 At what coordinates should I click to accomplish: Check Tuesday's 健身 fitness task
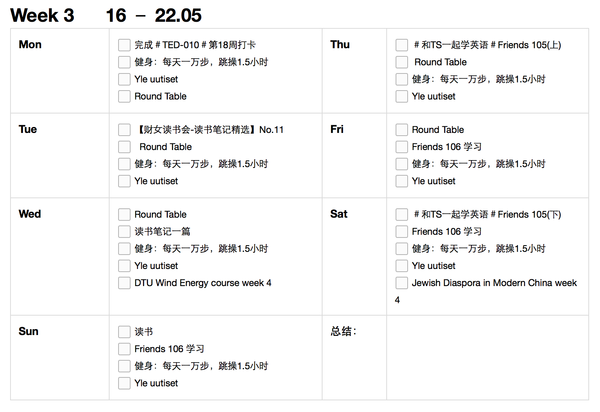(x=124, y=164)
